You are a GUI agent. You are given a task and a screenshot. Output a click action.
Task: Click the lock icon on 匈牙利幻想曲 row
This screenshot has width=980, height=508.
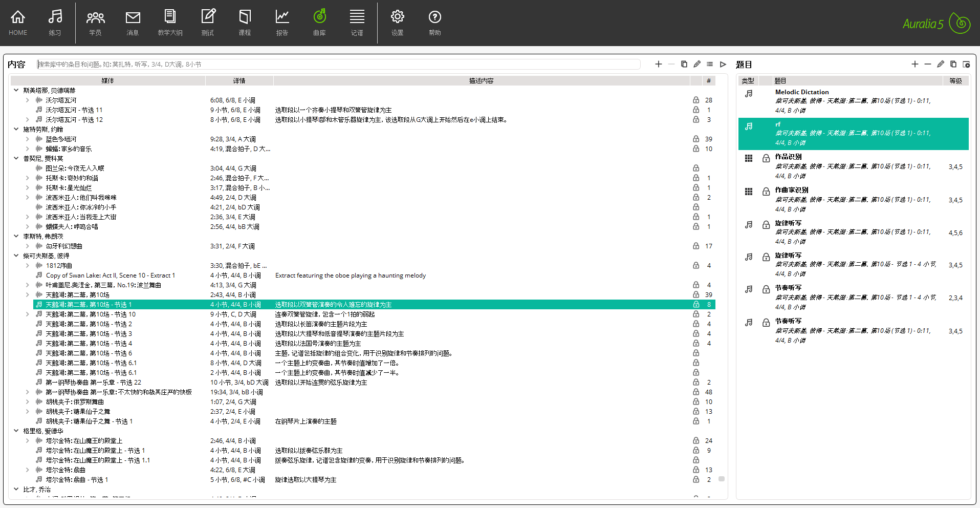[x=696, y=246]
